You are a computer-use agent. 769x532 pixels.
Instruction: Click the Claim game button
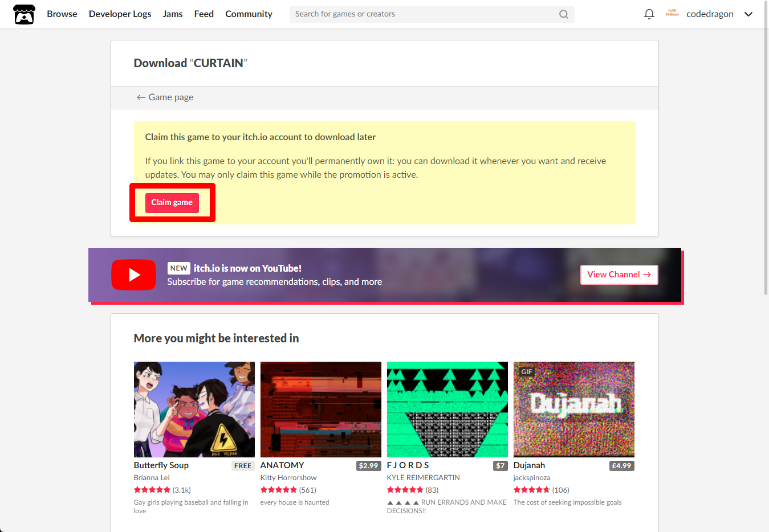click(x=172, y=203)
